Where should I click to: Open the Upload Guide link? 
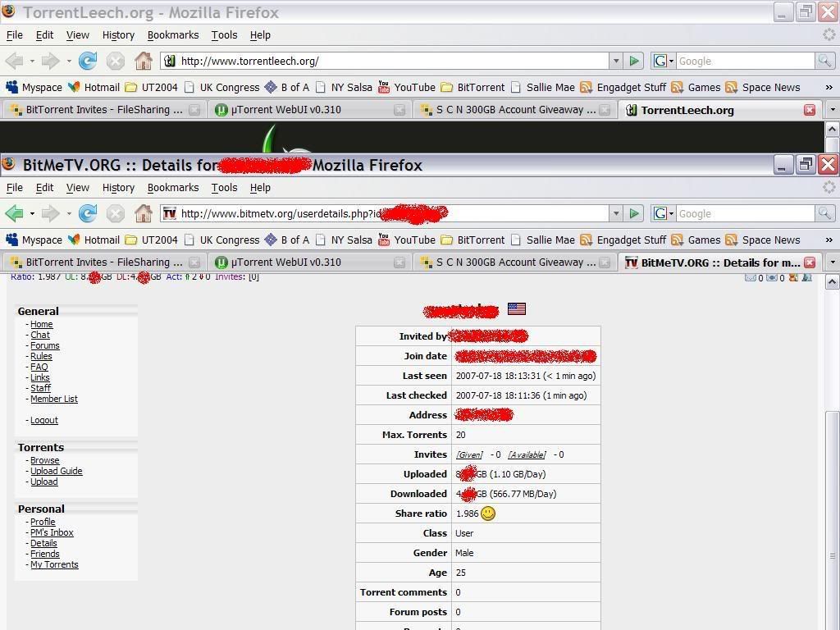coord(57,471)
